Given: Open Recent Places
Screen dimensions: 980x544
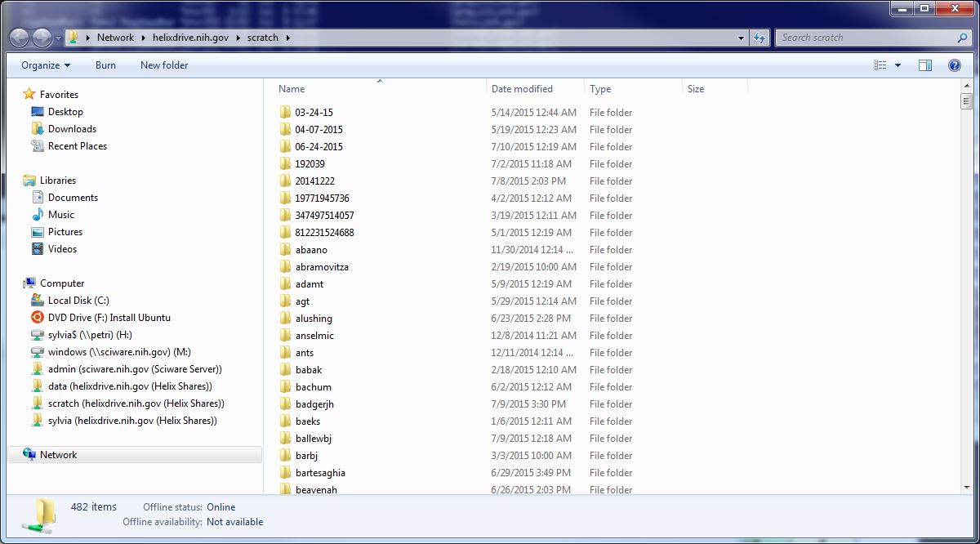Looking at the screenshot, I should point(78,145).
